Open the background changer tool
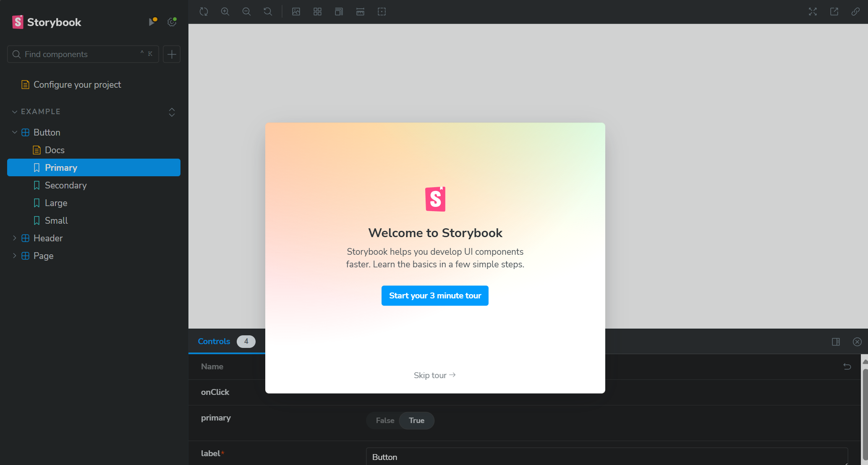The height and width of the screenshot is (465, 868). [296, 12]
